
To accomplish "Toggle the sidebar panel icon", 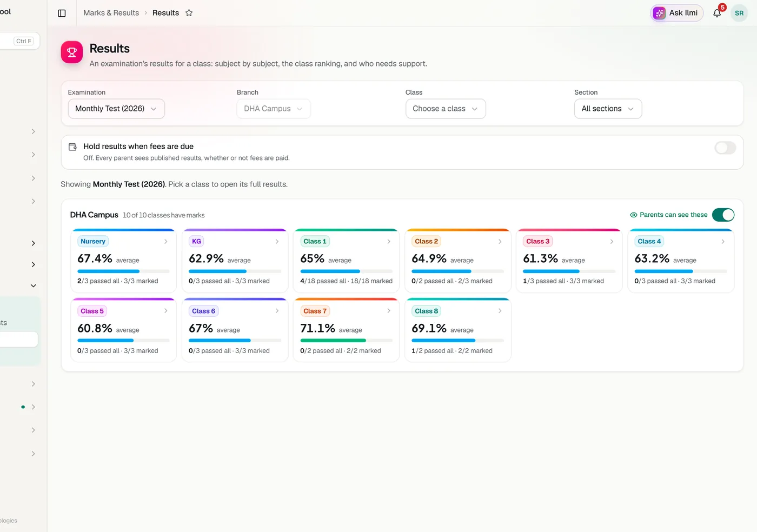I will click(x=62, y=13).
